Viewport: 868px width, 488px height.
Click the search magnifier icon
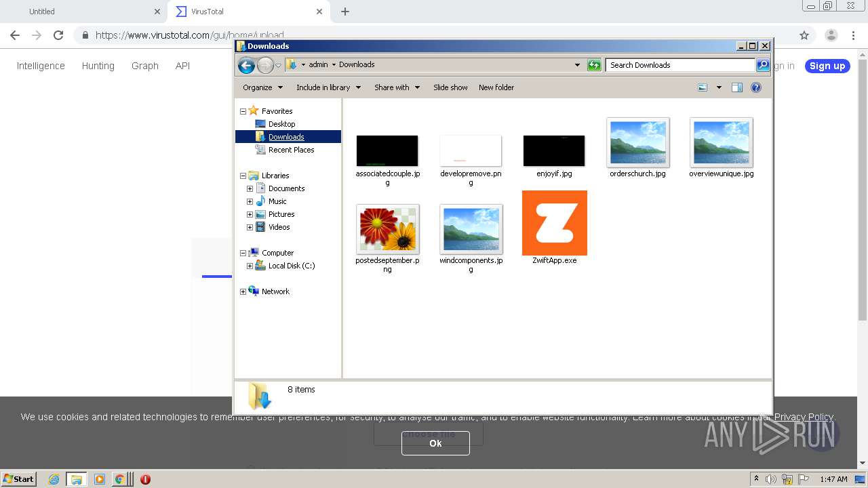(x=763, y=65)
